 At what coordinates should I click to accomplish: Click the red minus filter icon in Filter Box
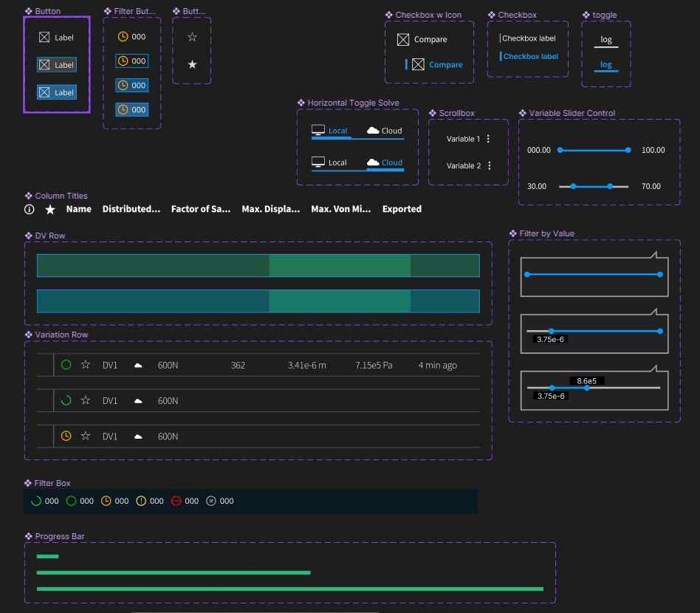click(176, 501)
